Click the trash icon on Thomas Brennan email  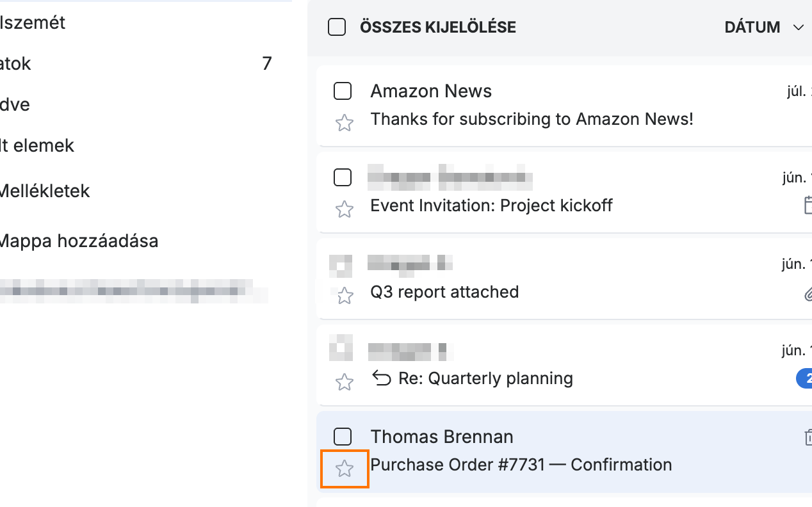[x=808, y=437]
